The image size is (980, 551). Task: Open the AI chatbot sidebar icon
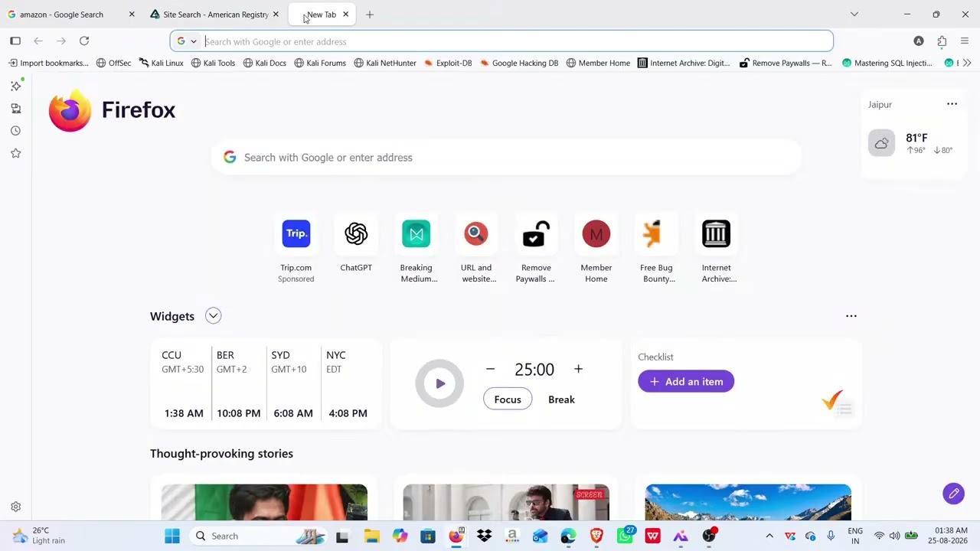(x=15, y=86)
